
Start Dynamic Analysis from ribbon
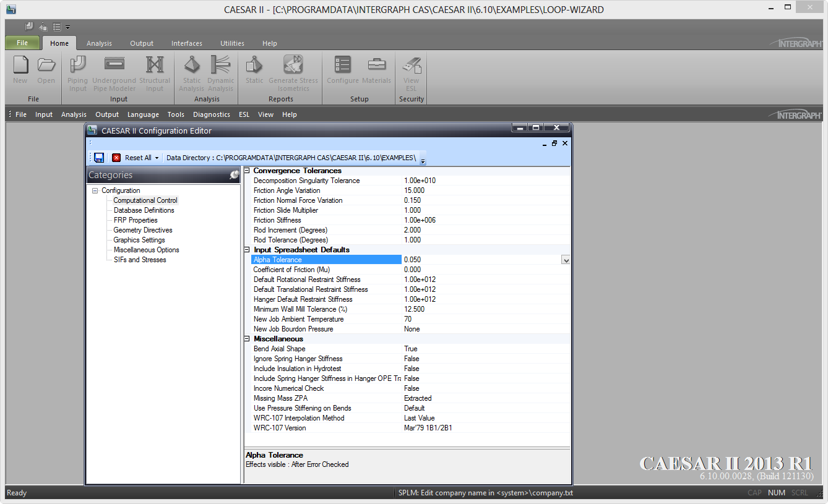click(x=220, y=65)
